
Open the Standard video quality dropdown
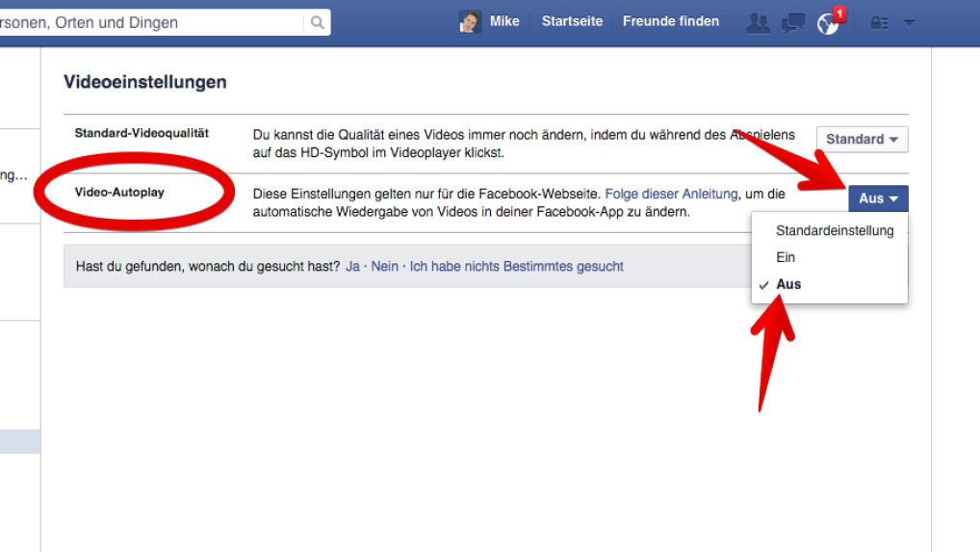862,140
